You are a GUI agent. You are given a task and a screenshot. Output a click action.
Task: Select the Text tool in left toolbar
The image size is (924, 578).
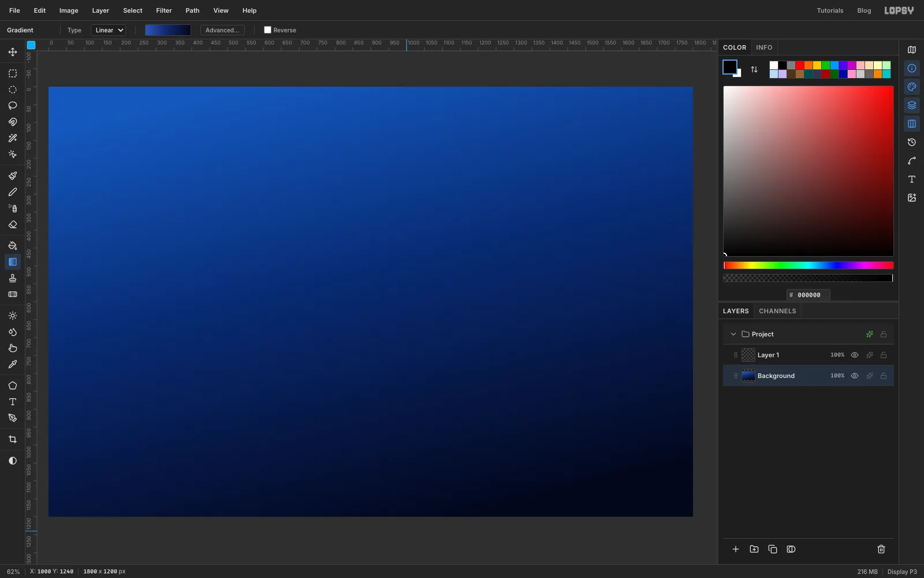13,402
